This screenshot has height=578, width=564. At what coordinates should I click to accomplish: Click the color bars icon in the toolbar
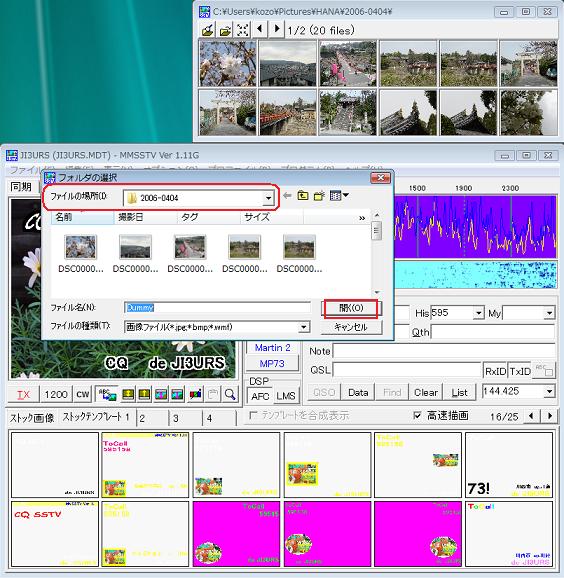point(195,394)
